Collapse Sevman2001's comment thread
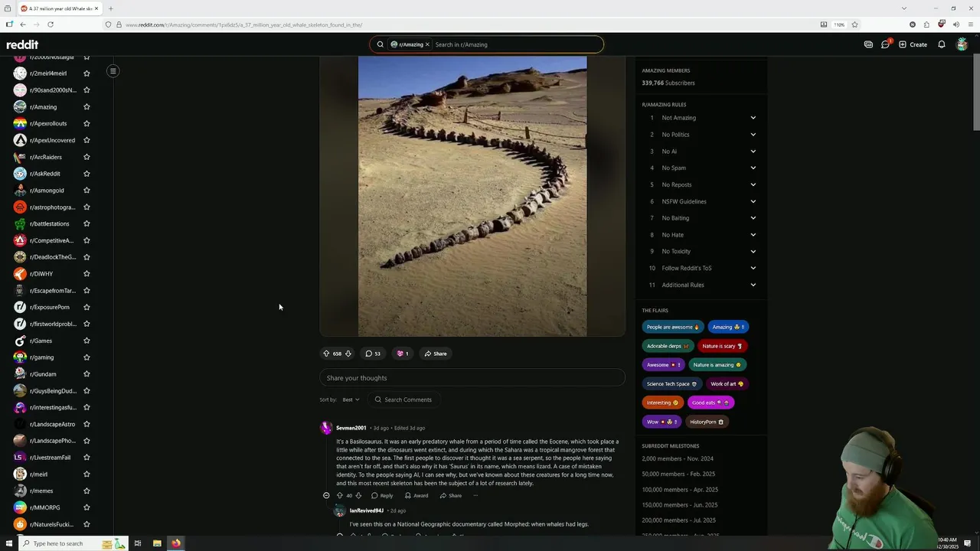980x551 pixels. pos(326,496)
